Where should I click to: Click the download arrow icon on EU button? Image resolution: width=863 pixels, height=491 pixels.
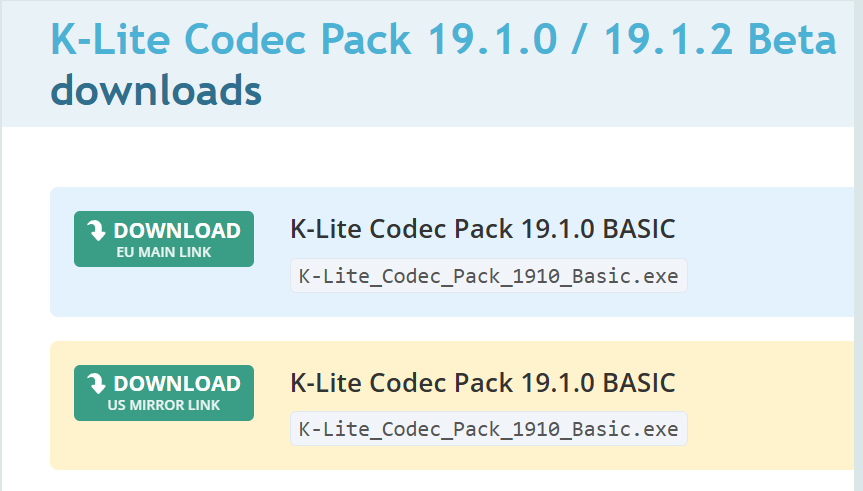tap(96, 231)
